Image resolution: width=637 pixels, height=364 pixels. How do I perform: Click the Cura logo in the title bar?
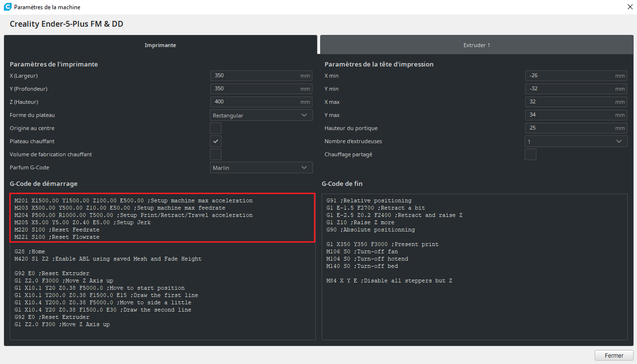point(7,7)
